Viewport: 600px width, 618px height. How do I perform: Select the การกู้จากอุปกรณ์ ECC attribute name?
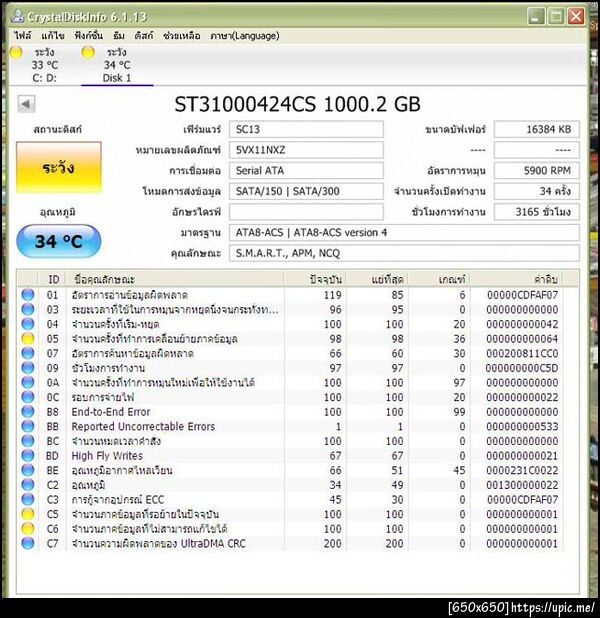pyautogui.click(x=117, y=499)
